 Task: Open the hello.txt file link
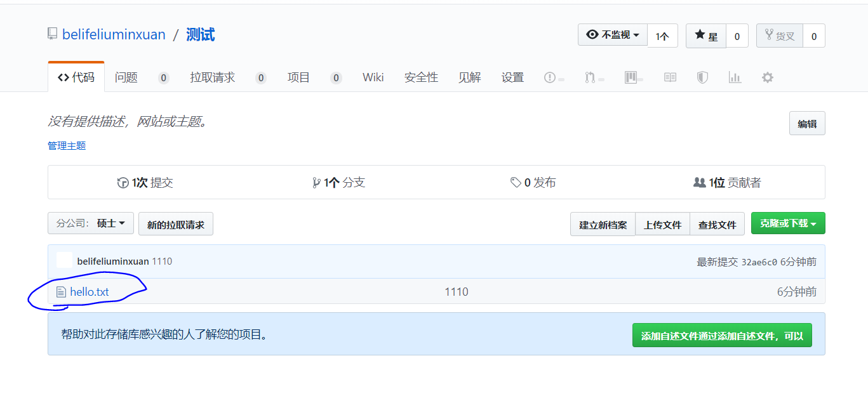click(x=90, y=292)
